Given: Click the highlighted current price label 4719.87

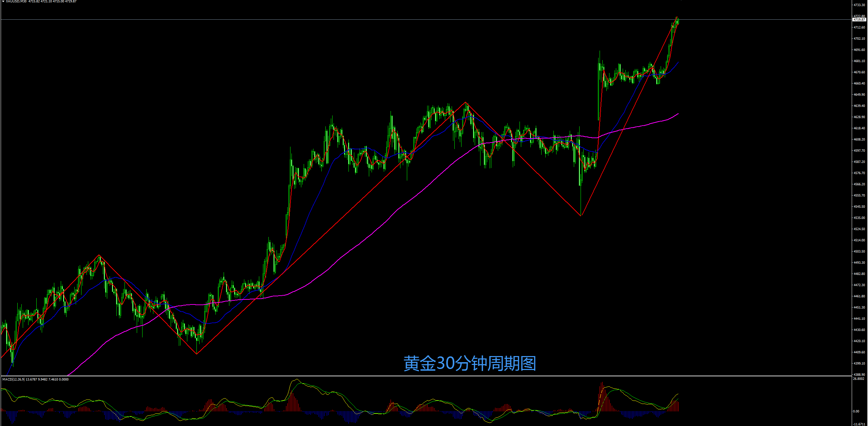Looking at the screenshot, I should click(859, 20).
